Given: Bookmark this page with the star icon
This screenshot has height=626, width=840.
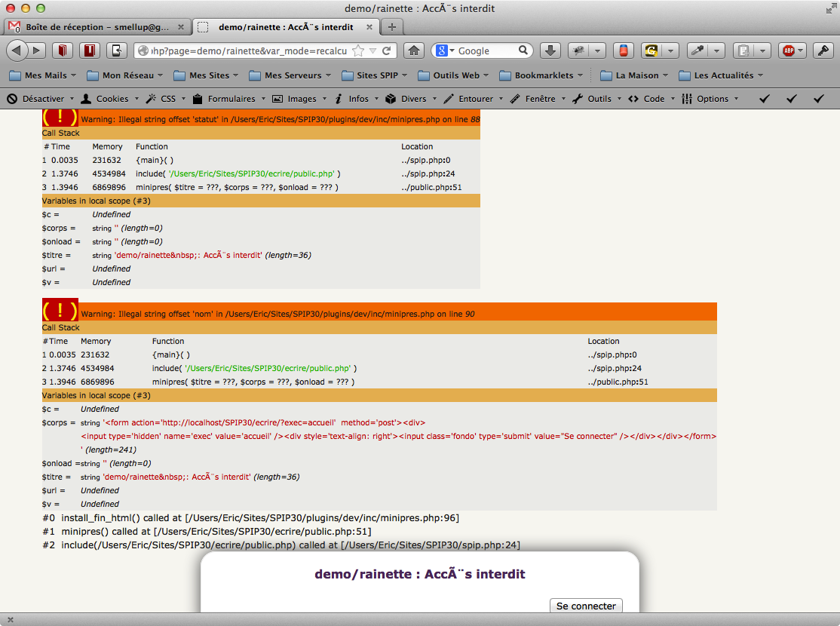Looking at the screenshot, I should click(358, 51).
